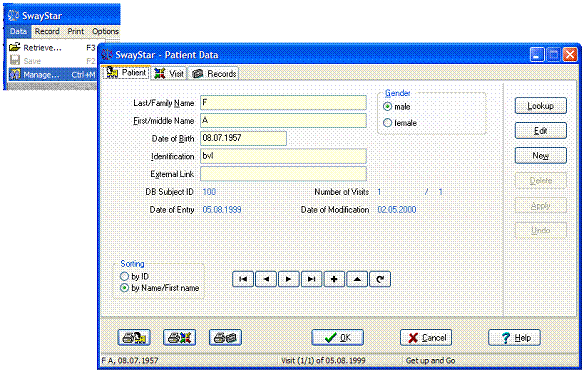This screenshot has width=585, height=375.
Task: Go to previous patient record
Action: 266,279
